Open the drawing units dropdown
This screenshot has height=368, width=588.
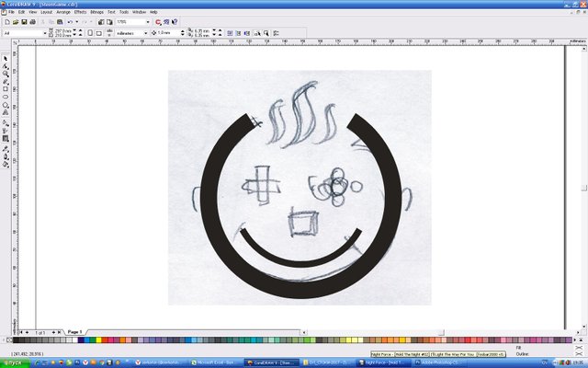pos(145,33)
